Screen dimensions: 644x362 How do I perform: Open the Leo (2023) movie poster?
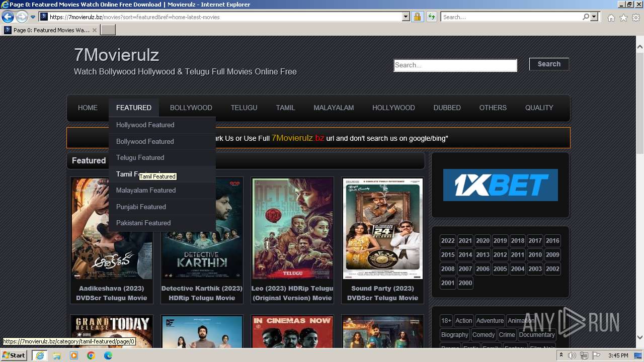point(292,228)
